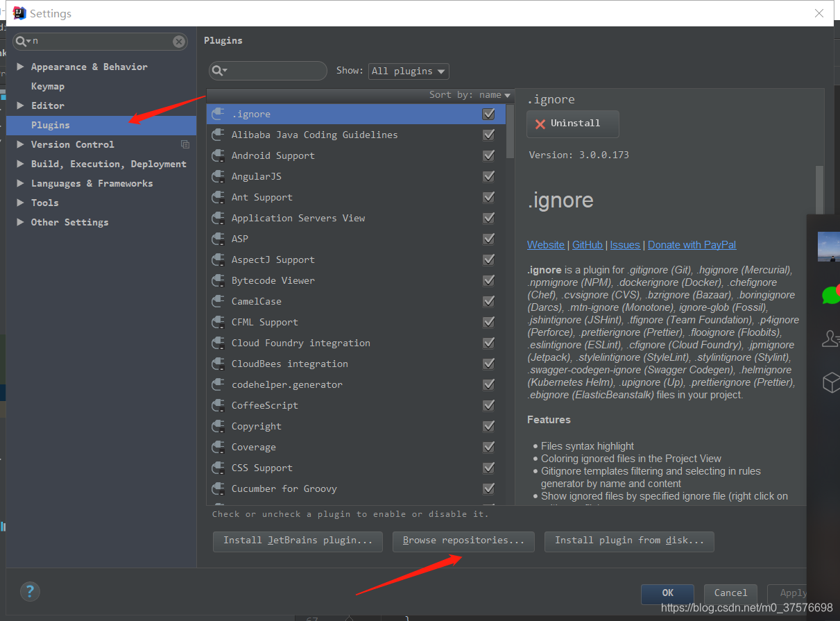
Task: Expand the Tools settings section
Action: click(x=20, y=203)
